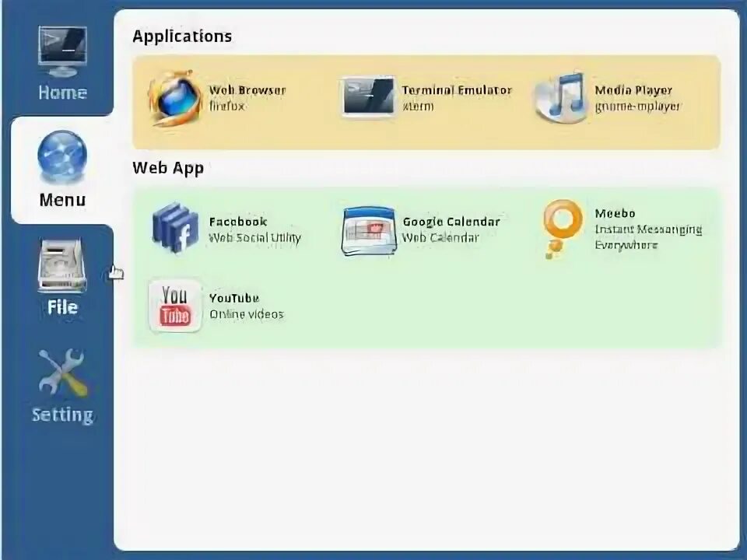This screenshot has width=747, height=560.
Task: Launch the xterm terminal emulator icon
Action: pos(368,96)
